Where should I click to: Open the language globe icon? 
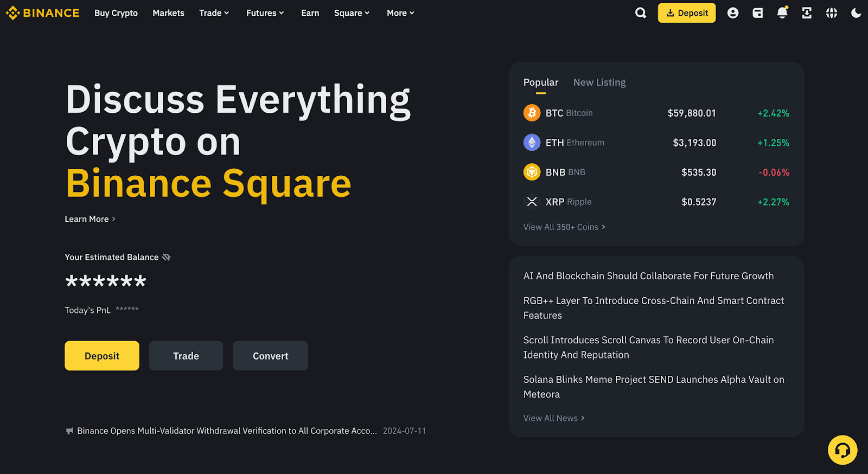[832, 13]
